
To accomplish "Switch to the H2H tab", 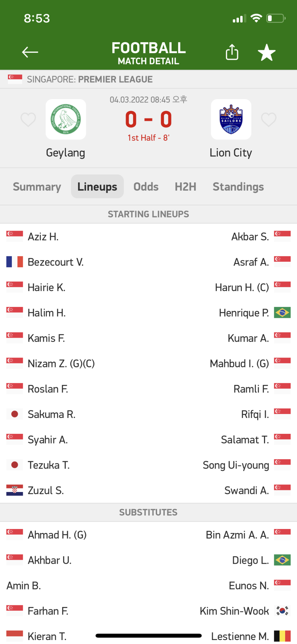I will click(185, 187).
